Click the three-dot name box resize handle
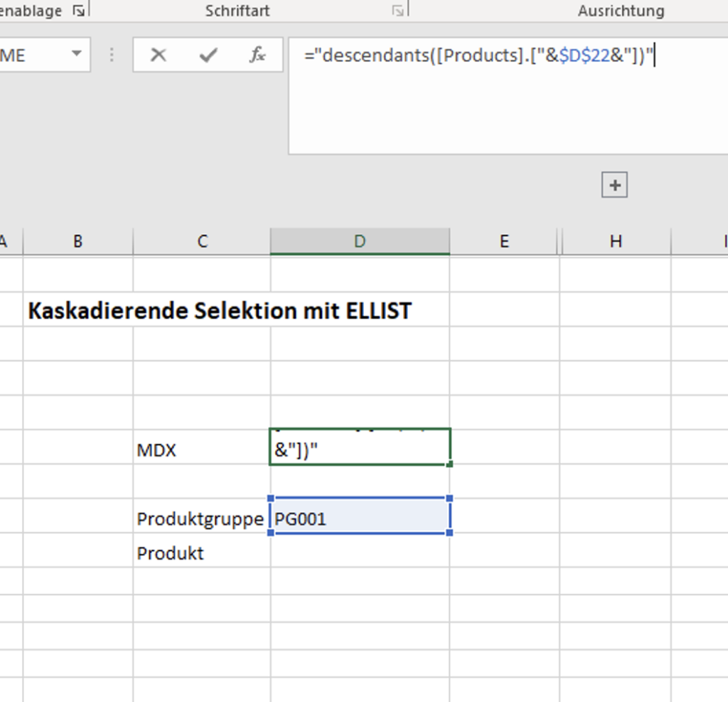 tap(112, 55)
